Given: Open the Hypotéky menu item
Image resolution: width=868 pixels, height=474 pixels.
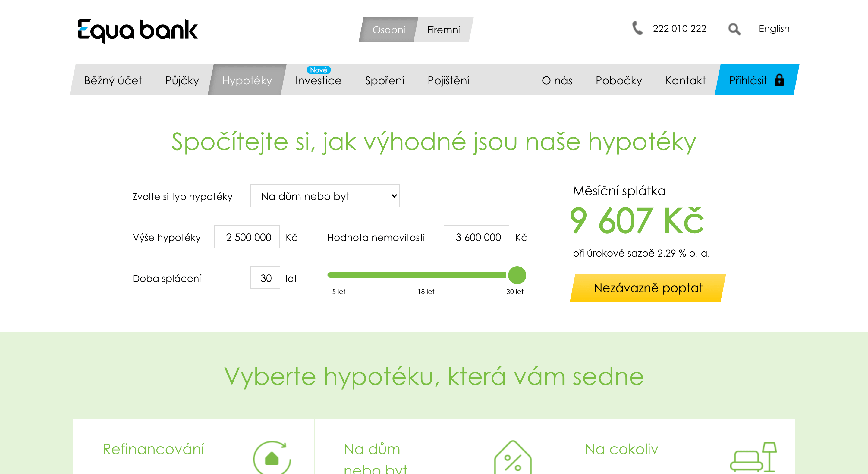Looking at the screenshot, I should point(247,80).
